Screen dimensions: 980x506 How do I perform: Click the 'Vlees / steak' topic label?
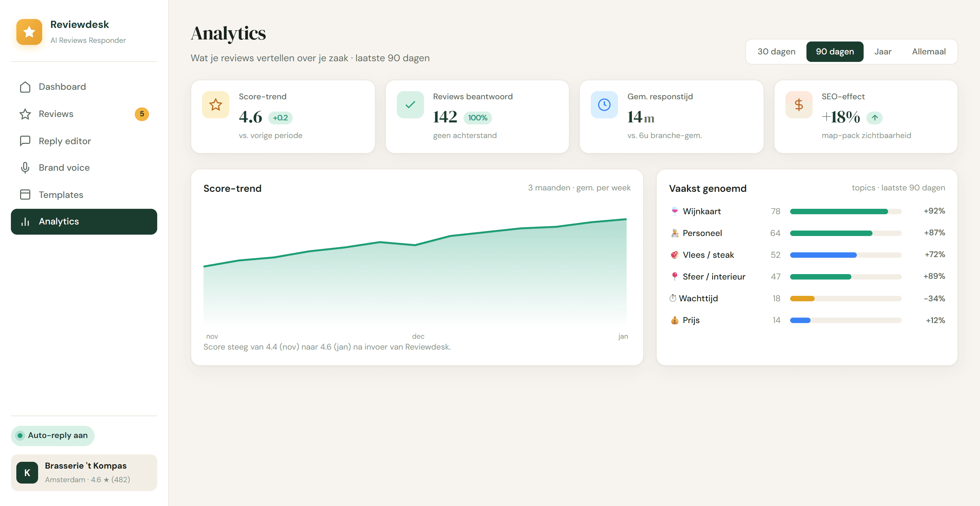[708, 255]
